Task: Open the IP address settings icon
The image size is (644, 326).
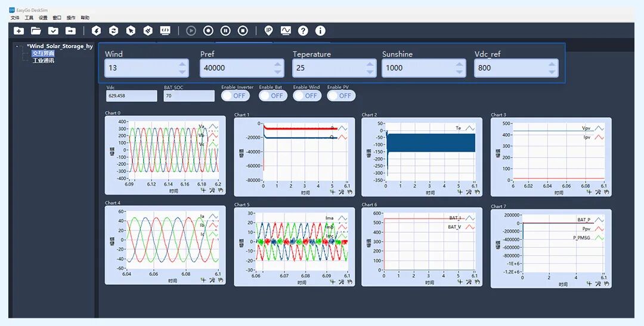Action: [x=269, y=30]
